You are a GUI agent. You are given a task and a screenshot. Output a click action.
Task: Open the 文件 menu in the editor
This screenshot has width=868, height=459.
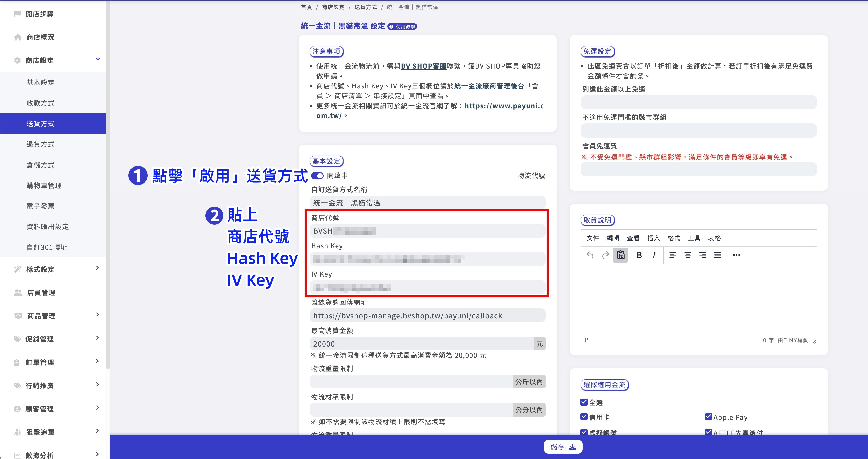(593, 238)
